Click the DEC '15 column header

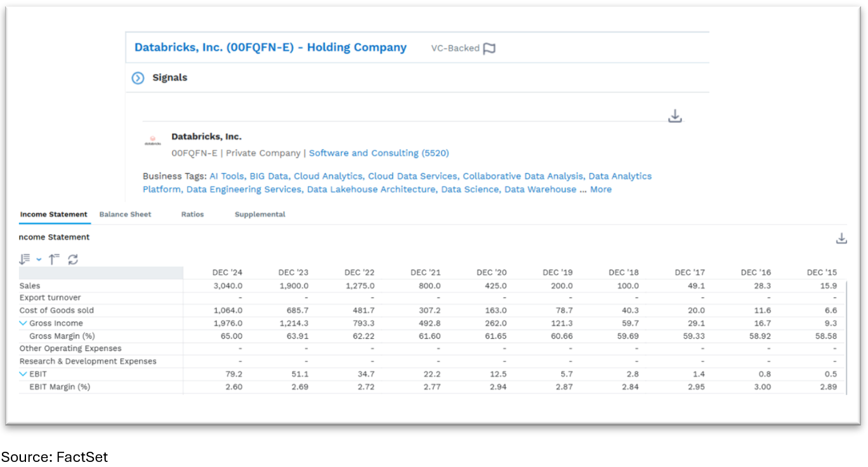[822, 273]
